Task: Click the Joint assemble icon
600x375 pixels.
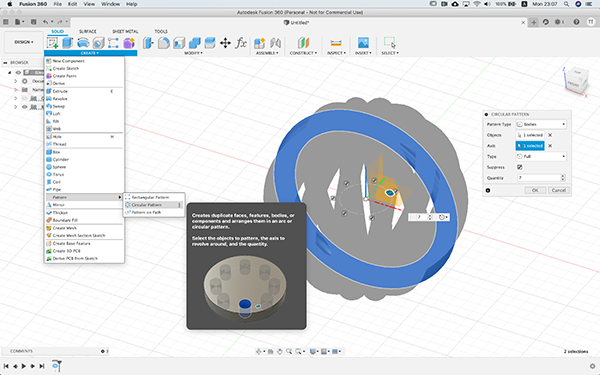Action: pos(275,42)
